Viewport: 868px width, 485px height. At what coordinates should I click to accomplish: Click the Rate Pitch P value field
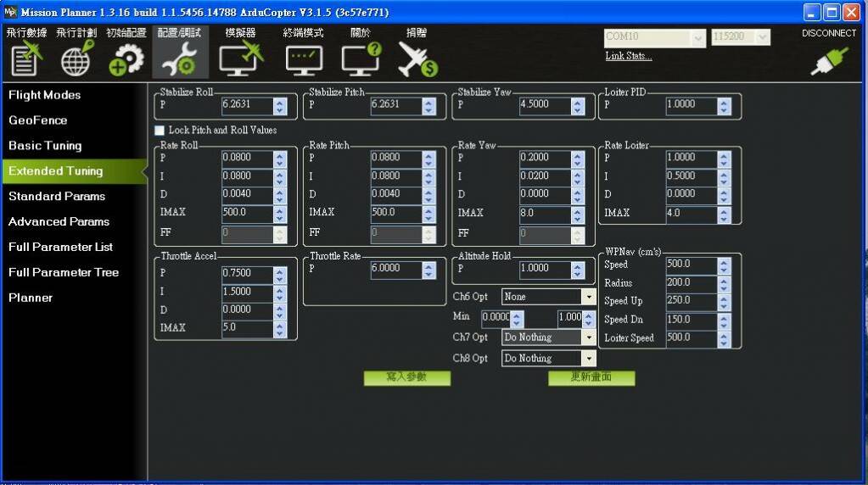(x=396, y=159)
